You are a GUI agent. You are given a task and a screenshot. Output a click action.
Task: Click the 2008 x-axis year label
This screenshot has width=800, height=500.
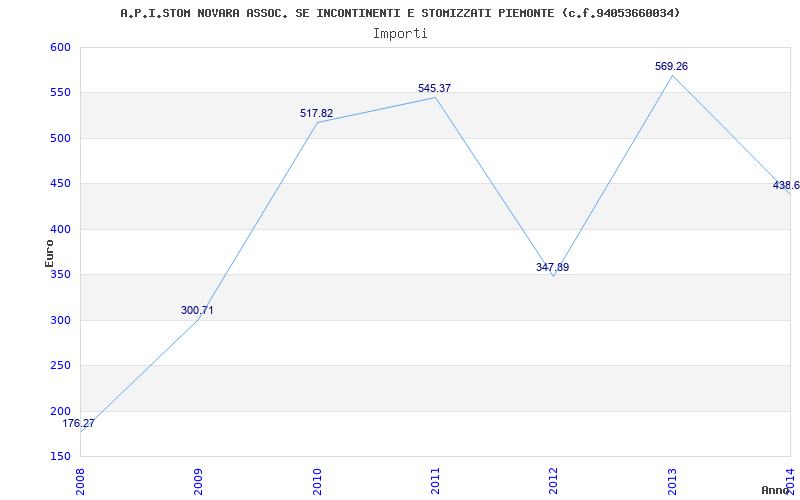pos(80,481)
